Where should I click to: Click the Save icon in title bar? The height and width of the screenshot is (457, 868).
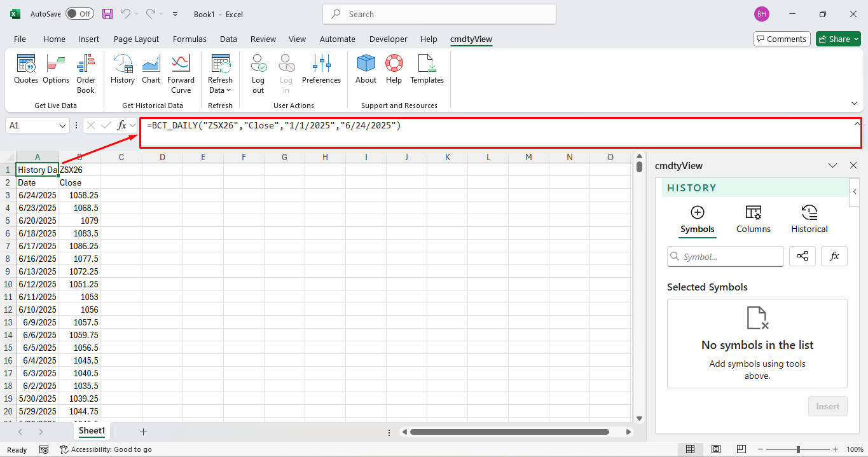point(107,14)
